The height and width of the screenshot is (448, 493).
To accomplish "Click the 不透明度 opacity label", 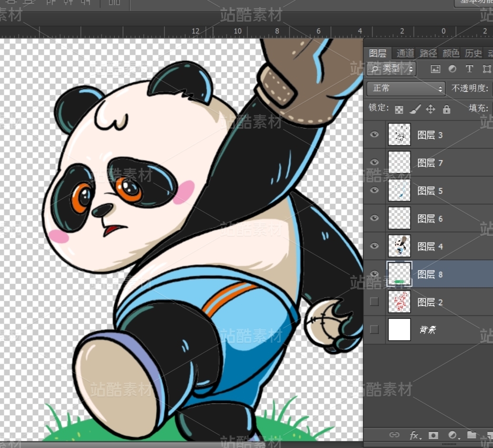I will (470, 88).
